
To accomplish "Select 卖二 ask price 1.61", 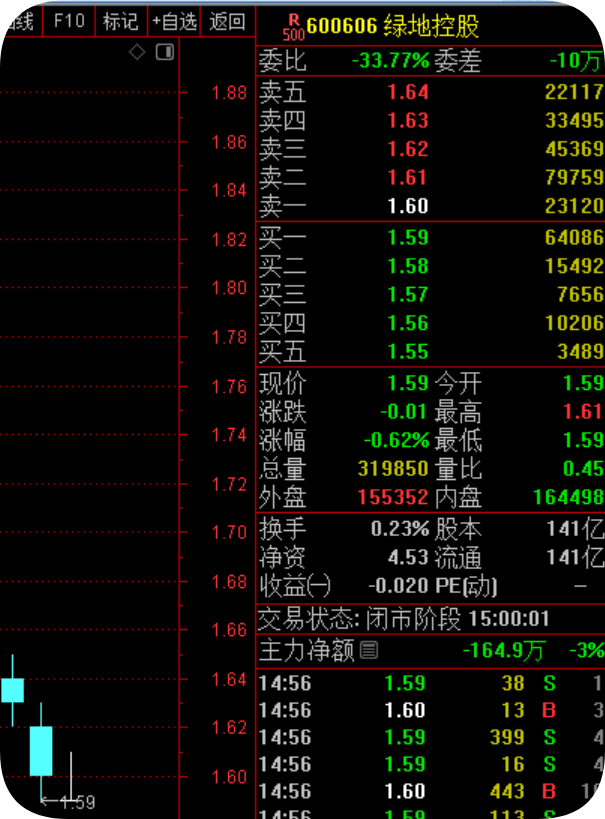I will tap(408, 178).
